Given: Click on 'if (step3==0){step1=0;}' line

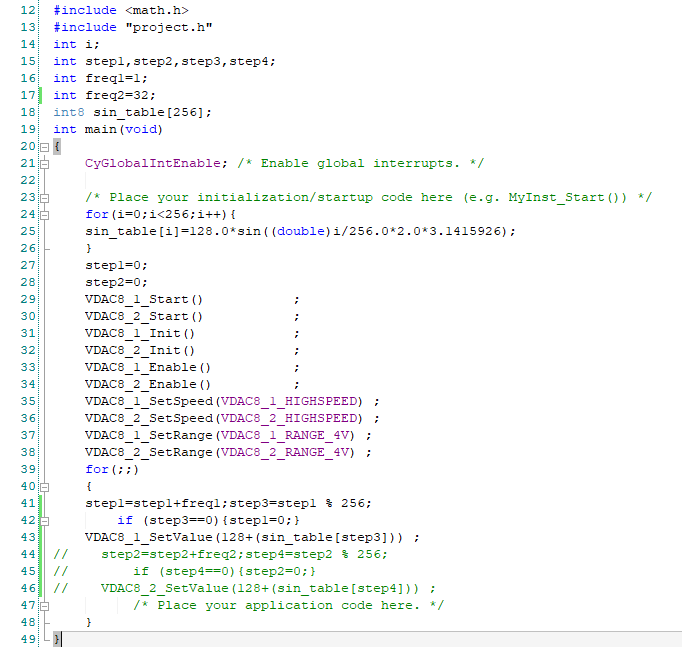Looking at the screenshot, I should [x=208, y=520].
